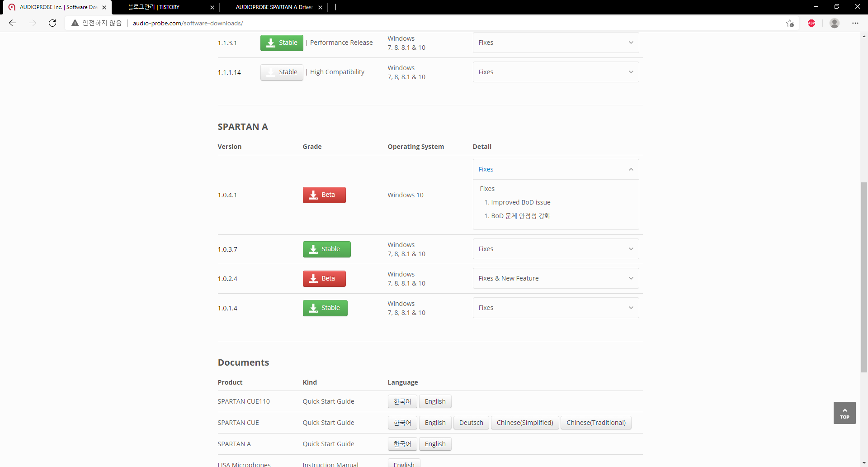Click version number 1.0.4.1
Screen dimensions: 868x467
point(227,195)
